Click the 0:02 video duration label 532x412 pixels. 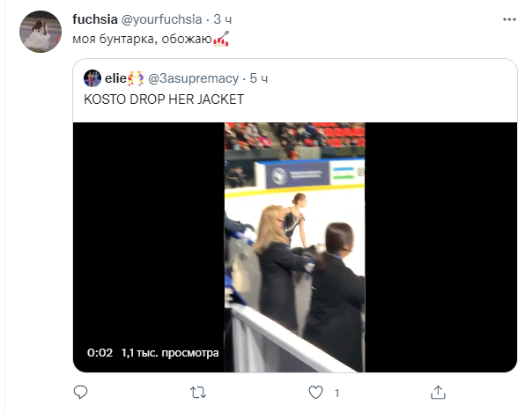[x=100, y=353]
